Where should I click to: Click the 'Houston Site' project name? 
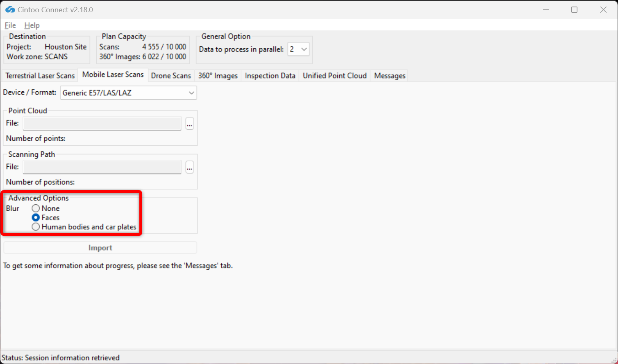(66, 47)
